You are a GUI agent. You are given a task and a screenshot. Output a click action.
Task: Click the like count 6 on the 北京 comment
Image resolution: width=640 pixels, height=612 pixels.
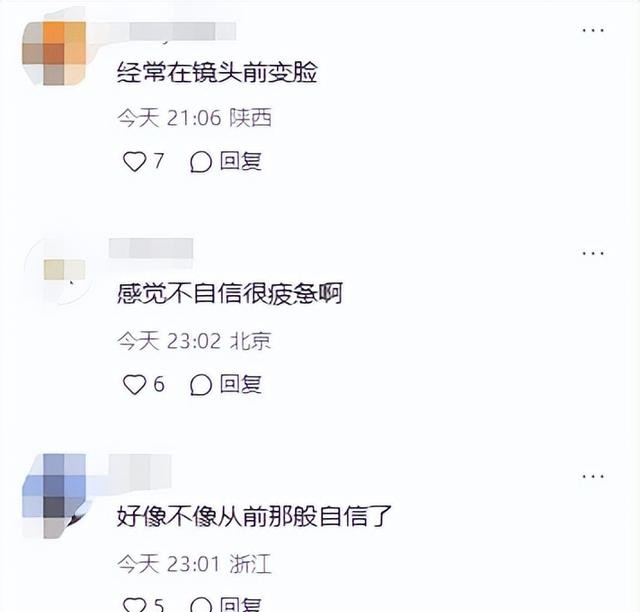pyautogui.click(x=159, y=384)
